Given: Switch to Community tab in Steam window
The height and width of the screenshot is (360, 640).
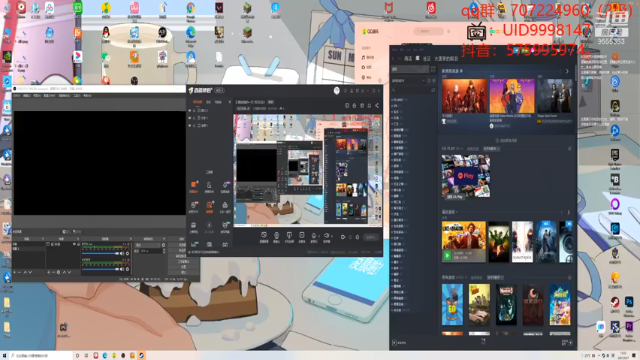Looking at the screenshot, I should pos(427,59).
